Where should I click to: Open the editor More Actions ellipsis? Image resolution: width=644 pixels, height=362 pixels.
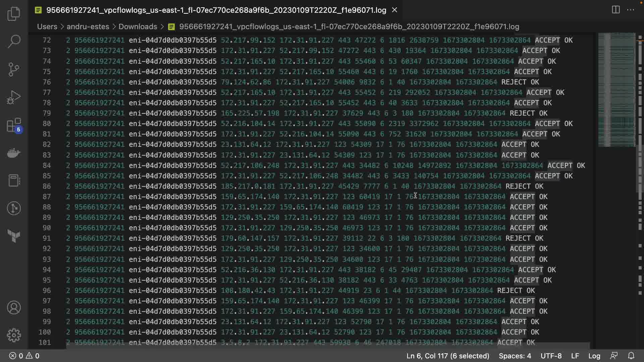point(631,10)
